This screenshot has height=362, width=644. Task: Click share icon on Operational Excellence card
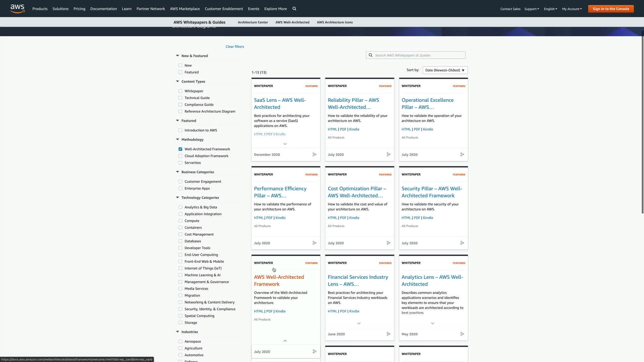click(x=462, y=155)
